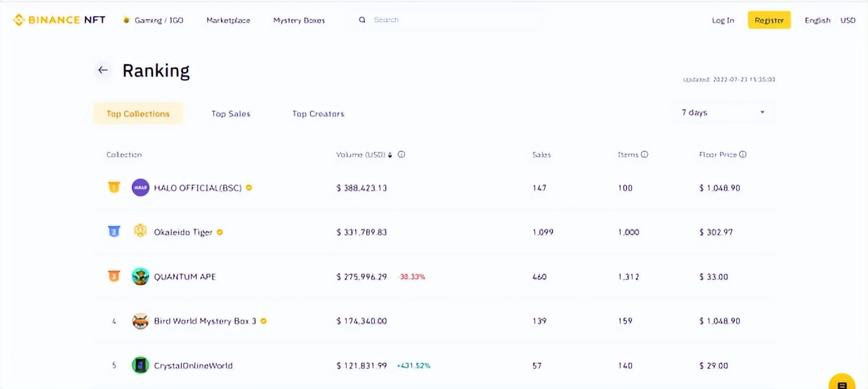Click the Items column header label
The image size is (868, 389).
pos(628,154)
